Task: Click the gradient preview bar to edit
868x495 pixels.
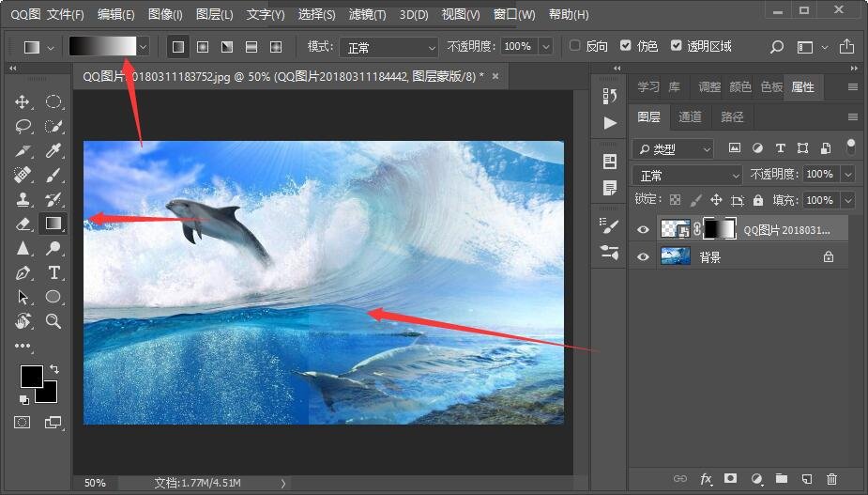Action: [x=102, y=47]
